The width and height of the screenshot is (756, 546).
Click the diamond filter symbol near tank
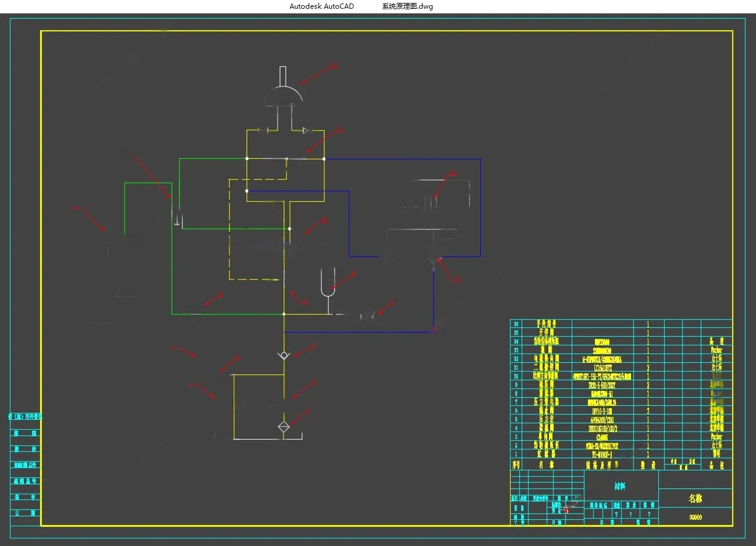[284, 426]
